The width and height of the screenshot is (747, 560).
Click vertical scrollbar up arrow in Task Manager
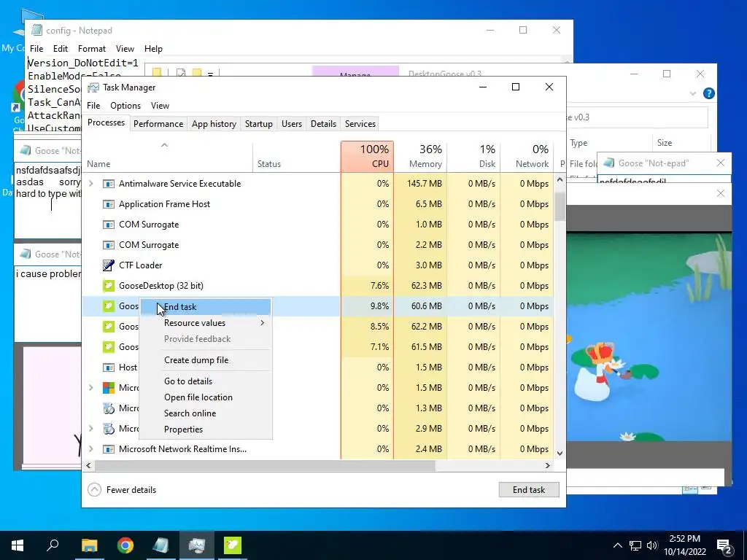coord(560,179)
